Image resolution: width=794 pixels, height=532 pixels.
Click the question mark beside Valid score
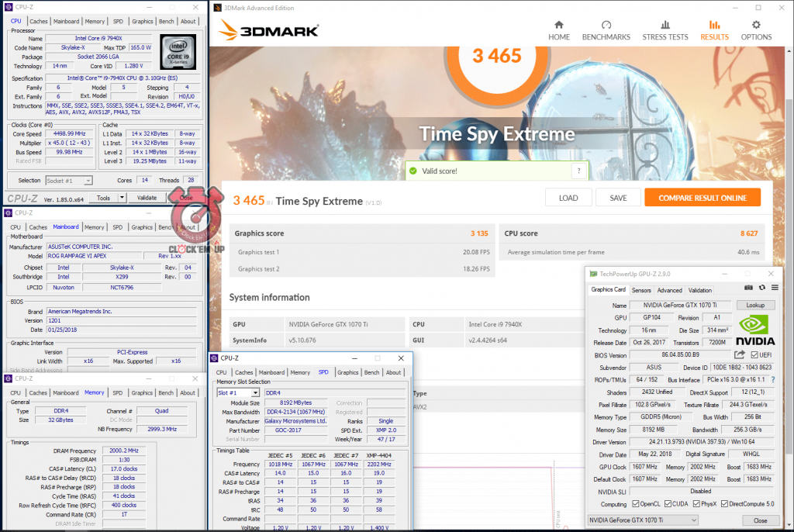coord(578,171)
